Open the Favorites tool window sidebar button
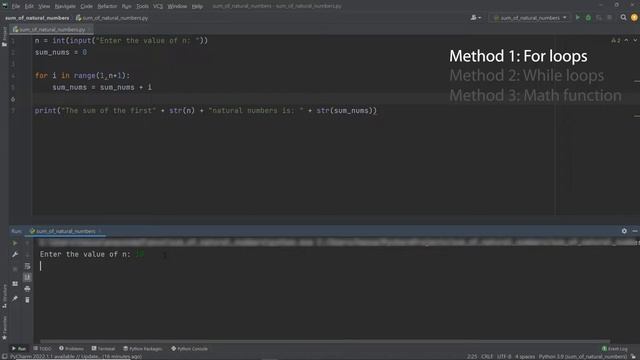640x360 pixels. coord(4,327)
